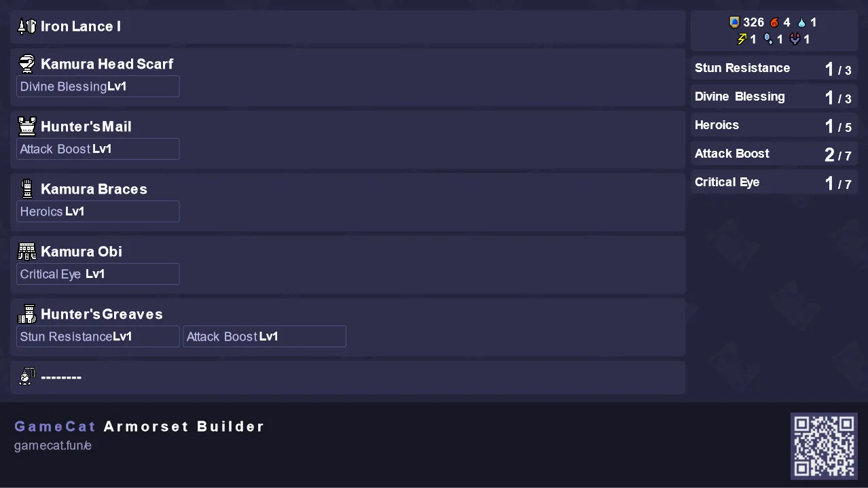The height and width of the screenshot is (488, 868).
Task: Select the Stun Resistance Lv1 skill box
Action: click(98, 336)
